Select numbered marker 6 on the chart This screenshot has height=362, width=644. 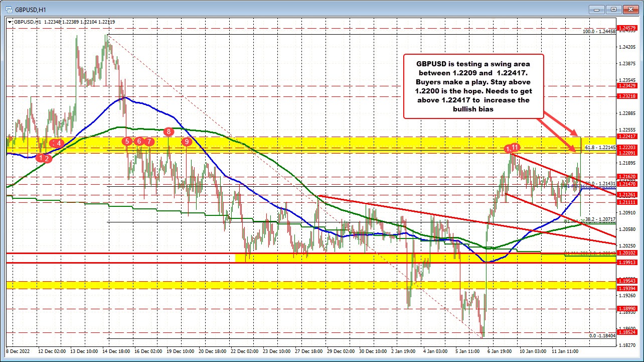(139, 142)
